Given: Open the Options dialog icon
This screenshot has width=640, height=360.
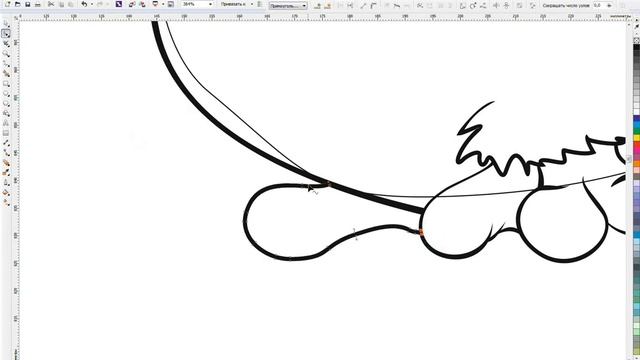Looking at the screenshot, I should click(260, 4).
